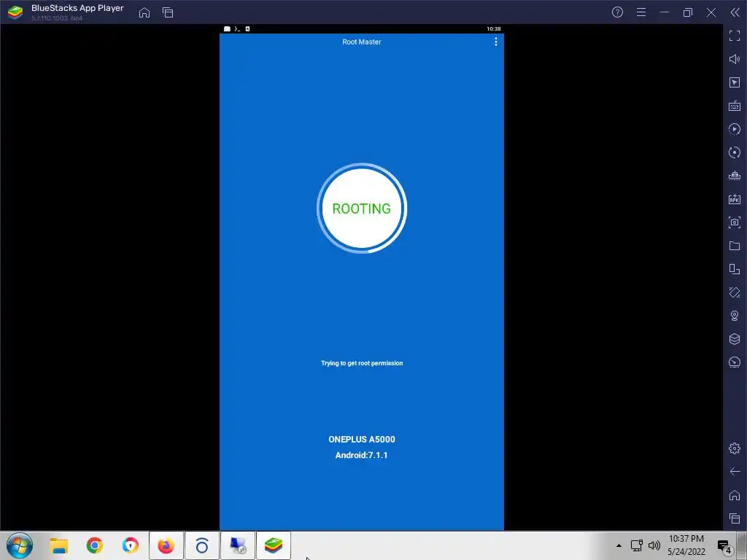This screenshot has height=560, width=747.
Task: Click the terminal icon in Android status bar
Action: pos(237,29)
